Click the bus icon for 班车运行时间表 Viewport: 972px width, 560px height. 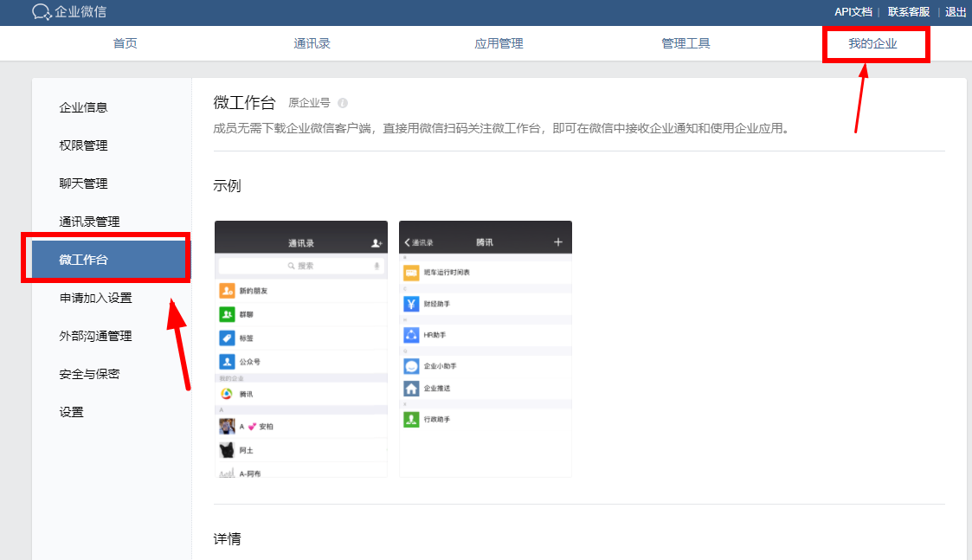411,273
